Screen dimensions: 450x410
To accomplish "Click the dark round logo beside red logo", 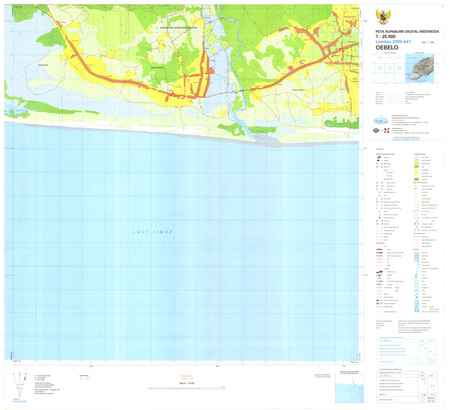I will click(377, 130).
